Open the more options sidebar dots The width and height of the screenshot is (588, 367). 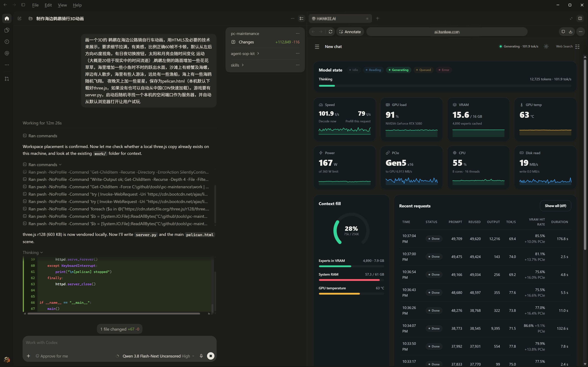coord(7,65)
